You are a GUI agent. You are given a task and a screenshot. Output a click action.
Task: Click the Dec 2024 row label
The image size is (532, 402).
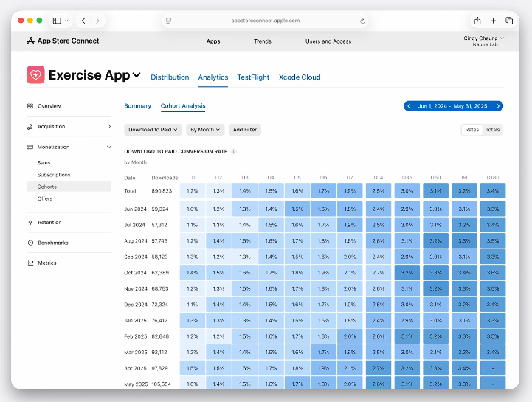136,305
